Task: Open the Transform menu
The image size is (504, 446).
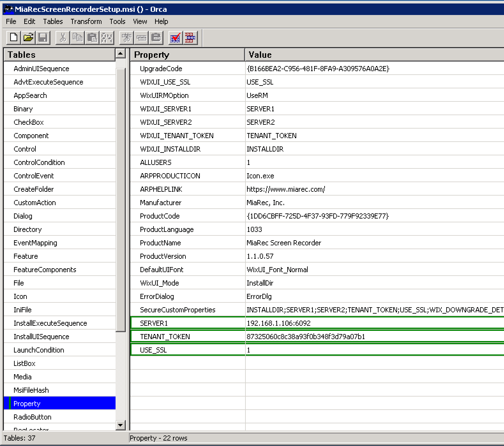Action: click(x=86, y=21)
